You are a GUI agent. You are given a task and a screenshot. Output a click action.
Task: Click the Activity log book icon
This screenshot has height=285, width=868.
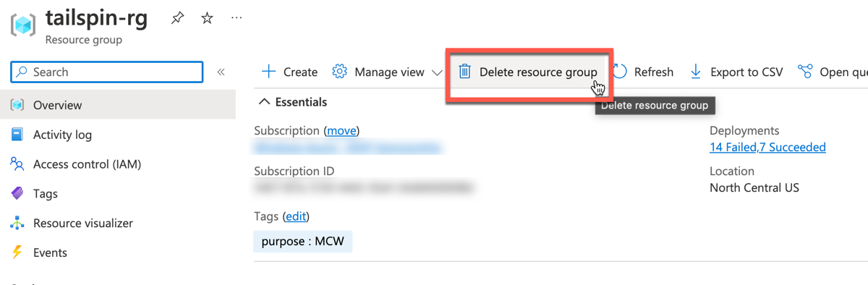(17, 135)
